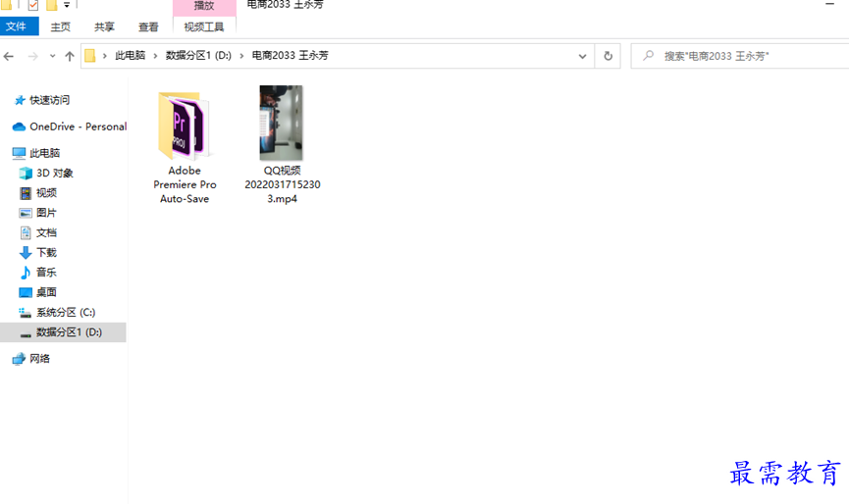The height and width of the screenshot is (504, 849).
Task: Expand the address bar history dropdown
Action: coord(582,56)
